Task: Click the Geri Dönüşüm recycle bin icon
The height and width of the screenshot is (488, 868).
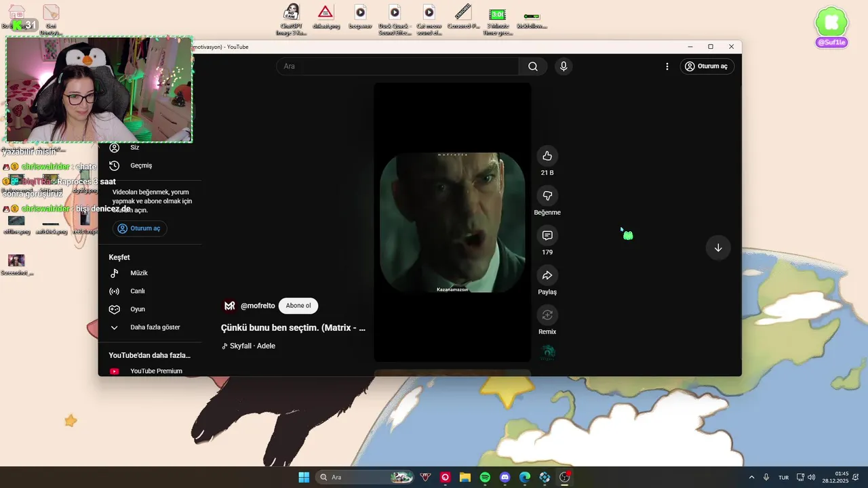Action: coord(51,19)
